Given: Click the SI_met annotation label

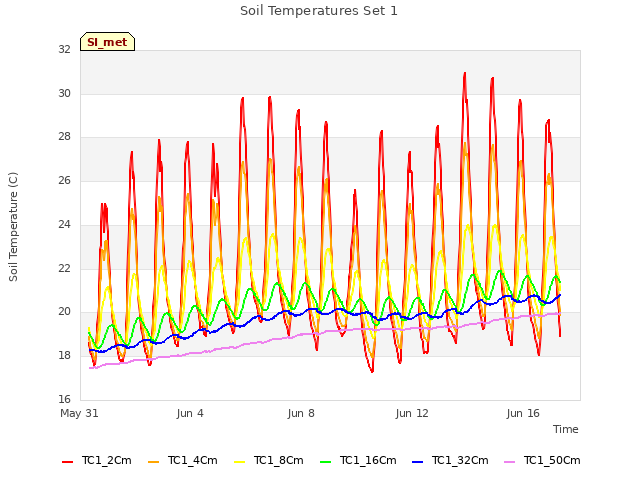Looking at the screenshot, I should [107, 42].
